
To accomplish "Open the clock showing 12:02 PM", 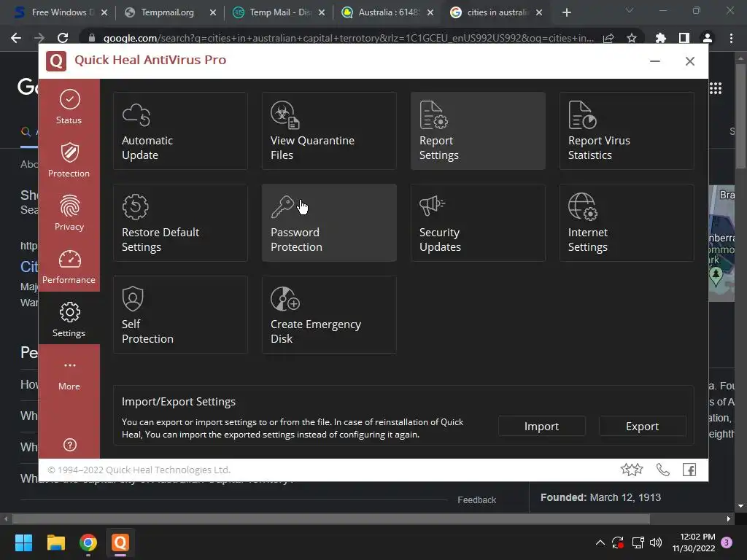I will click(694, 542).
